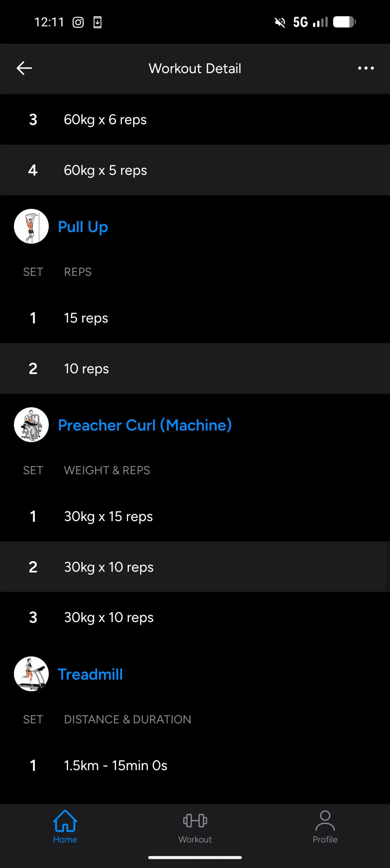Tap the Instagram notification icon in status bar
The image size is (390, 868).
(78, 22)
